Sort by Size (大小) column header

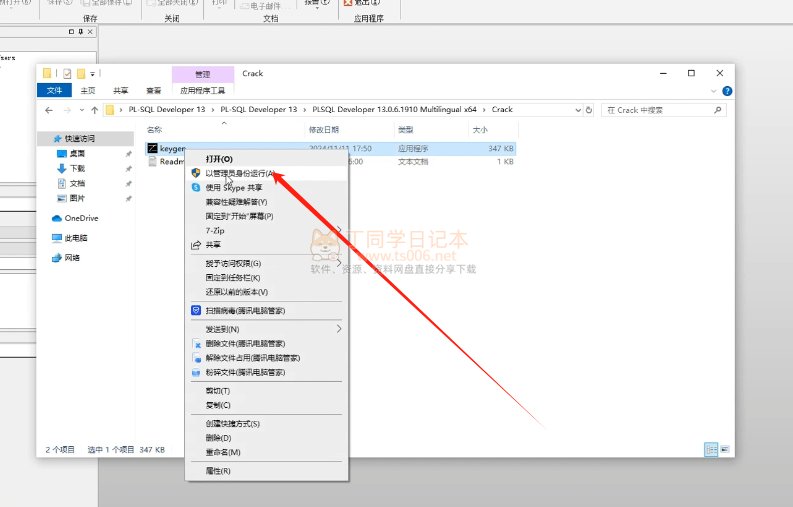click(x=493, y=130)
